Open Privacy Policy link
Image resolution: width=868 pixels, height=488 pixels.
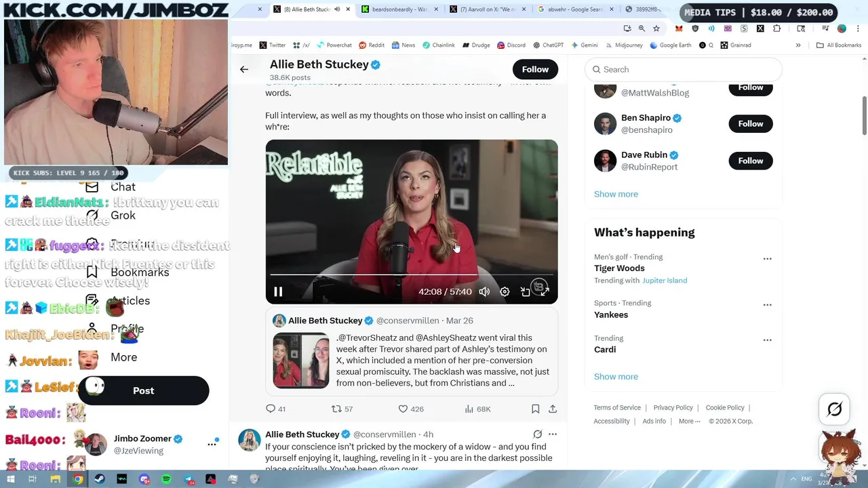tap(673, 407)
